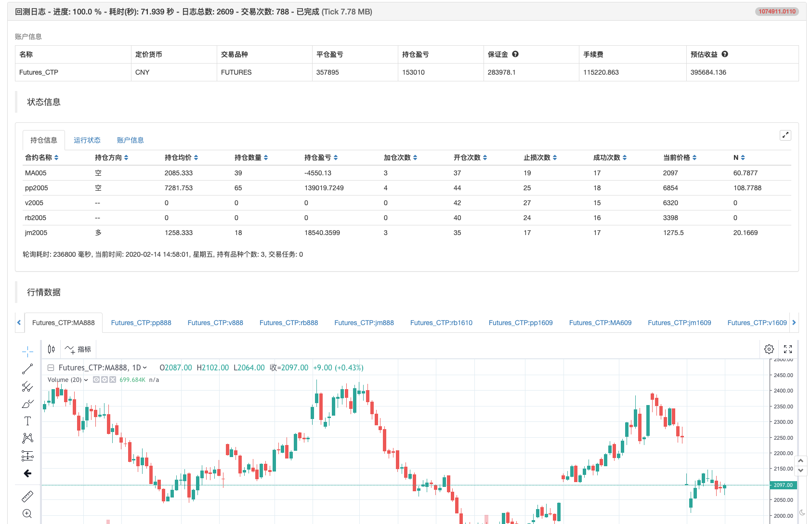
Task: Click the rb2005 contract row name
Action: pos(36,218)
